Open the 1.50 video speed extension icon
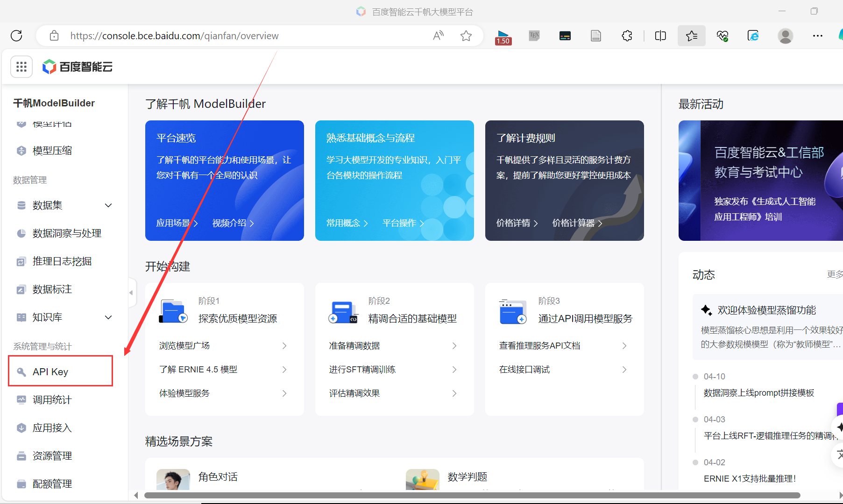 coord(503,36)
